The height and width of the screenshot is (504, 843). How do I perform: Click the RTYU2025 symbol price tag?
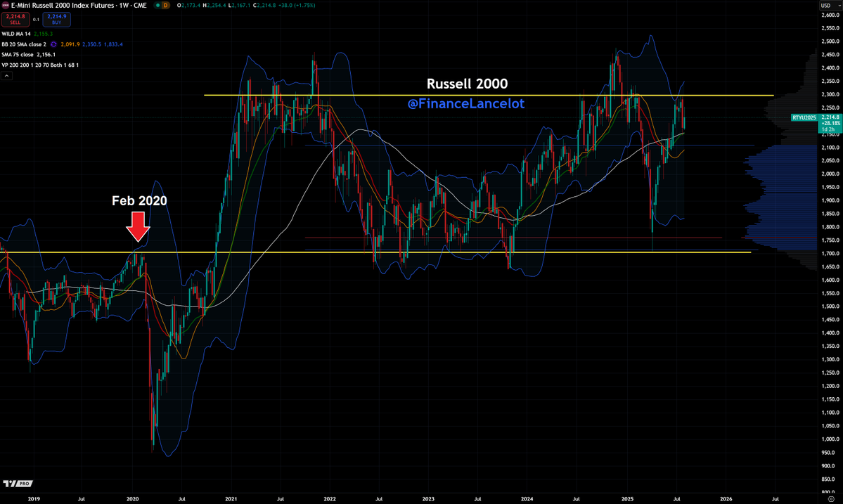[804, 117]
